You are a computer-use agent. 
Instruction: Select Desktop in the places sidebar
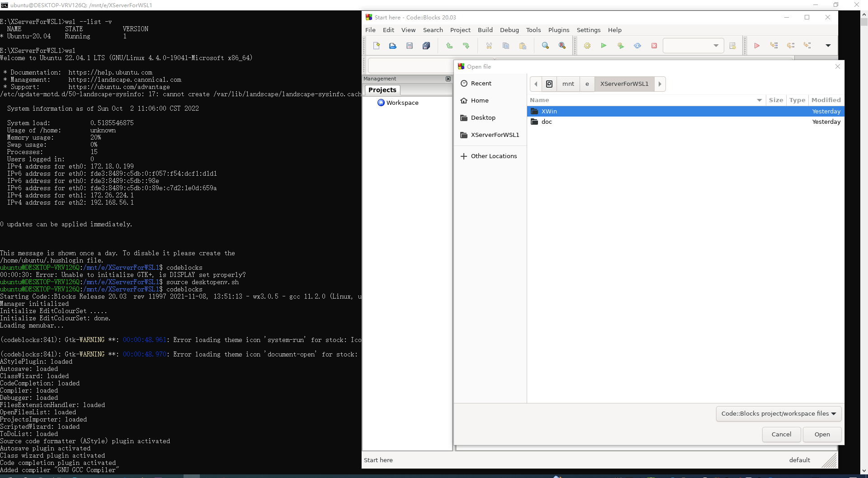[490, 118]
